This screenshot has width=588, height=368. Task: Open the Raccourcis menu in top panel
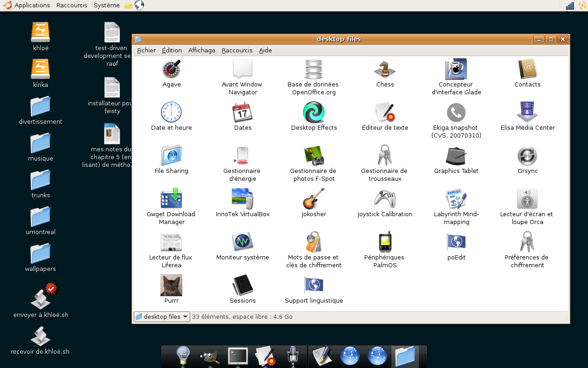(72, 5)
